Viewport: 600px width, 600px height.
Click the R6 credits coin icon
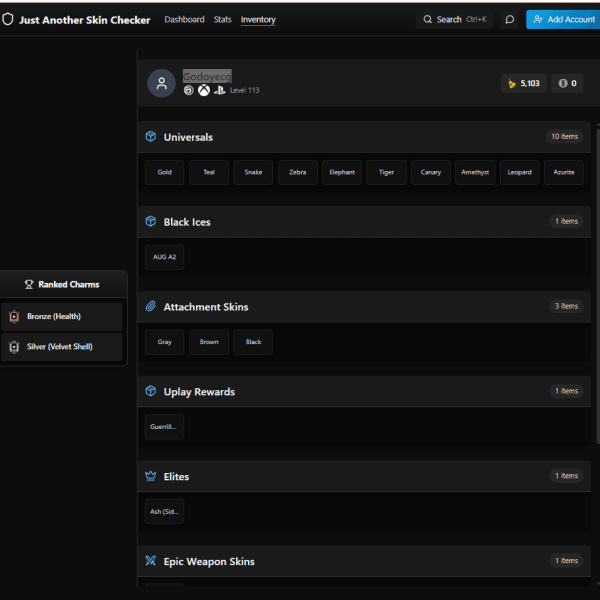coord(562,83)
